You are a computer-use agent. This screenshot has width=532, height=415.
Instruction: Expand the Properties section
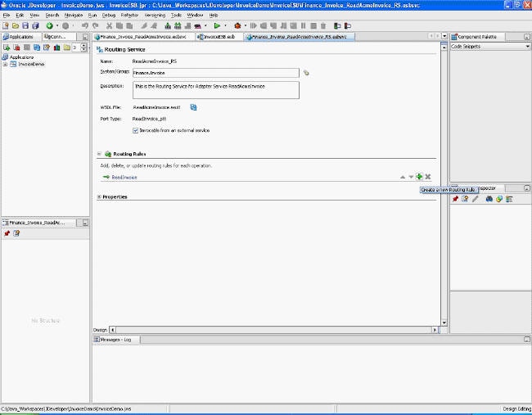point(99,196)
